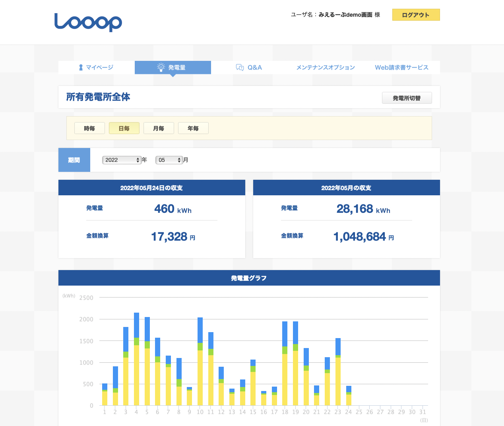Click the bar for day 4

(x=136, y=359)
